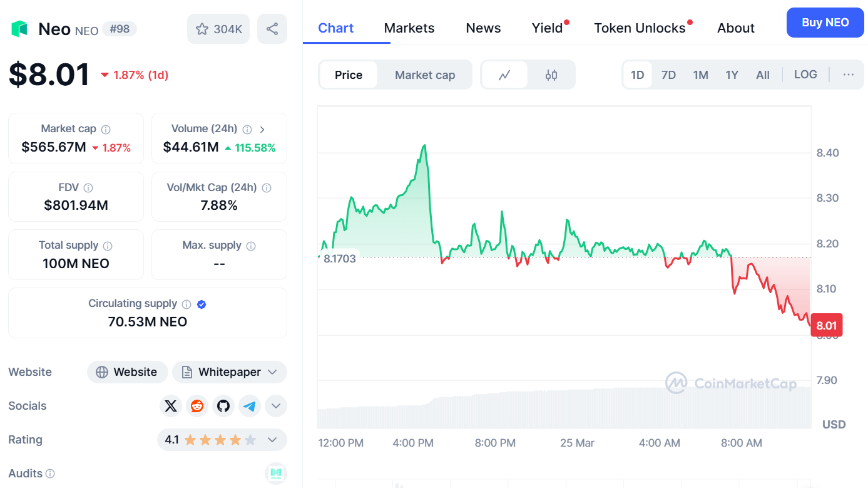
Task: Open Neo's X (Twitter) profile icon
Action: pyautogui.click(x=171, y=406)
